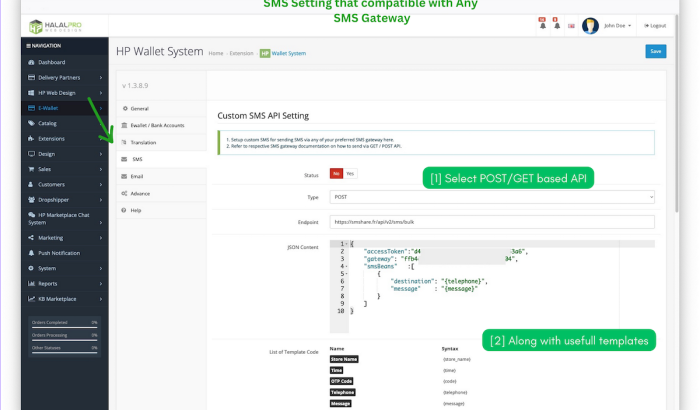Click the Telephone template tag

(x=342, y=392)
